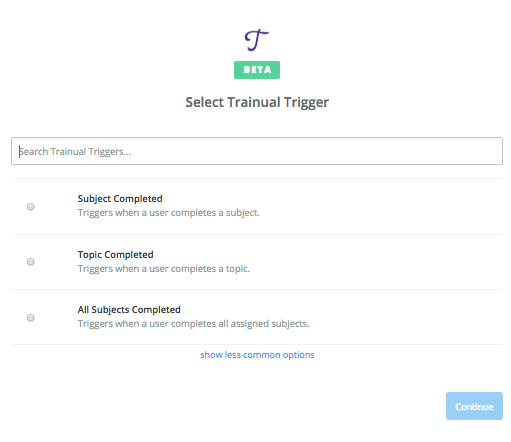Click description 'Triggers when a user completes a subject'
The height and width of the screenshot is (442, 511).
tap(169, 213)
